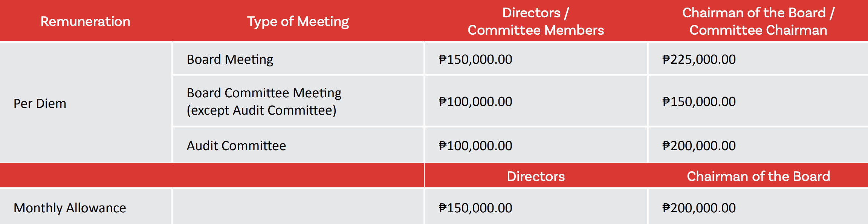
Task: Click Monthly Allowance directors' ₱150,000.00 amount
Action: tap(475, 208)
